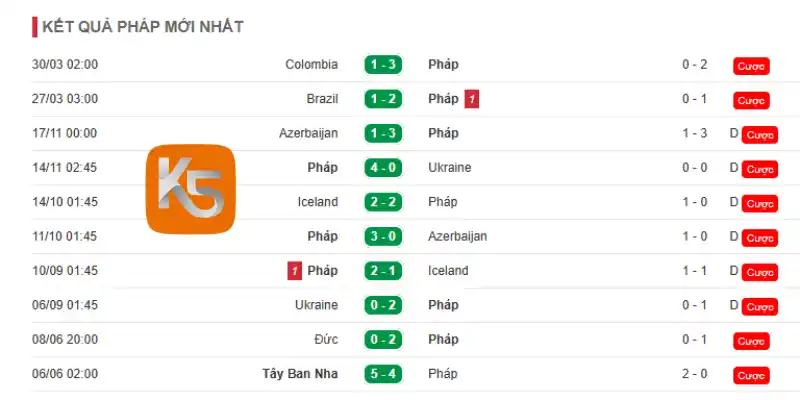Image resolution: width=800 pixels, height=400 pixels.
Task: Click the Kết quả Pháp mới nhất heading
Action: (x=143, y=27)
